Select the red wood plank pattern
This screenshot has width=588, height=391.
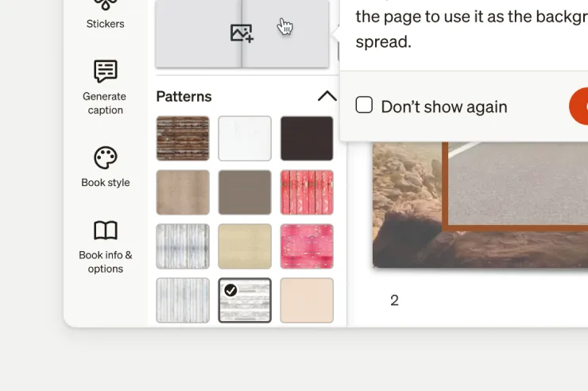pyautogui.click(x=307, y=192)
